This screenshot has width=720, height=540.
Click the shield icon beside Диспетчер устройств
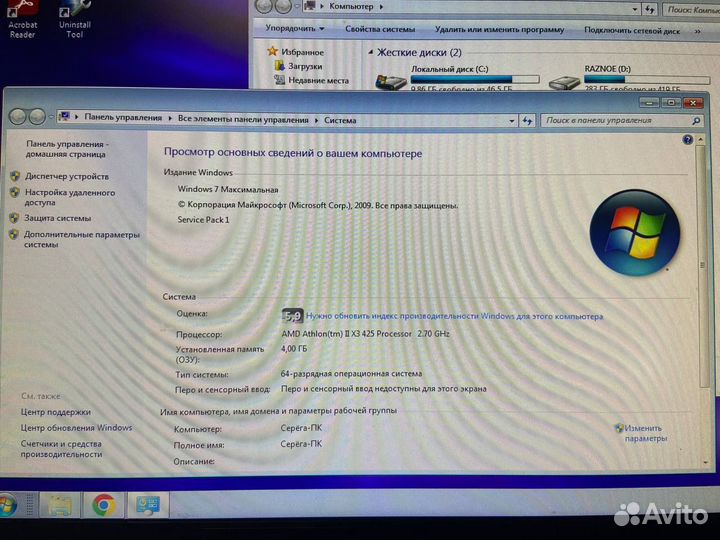15,176
